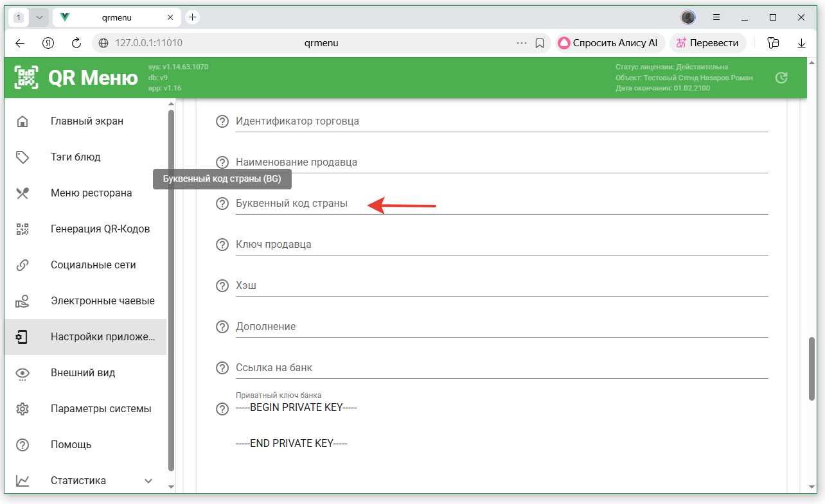Click help icon beside Приватный ключ банка
Image resolution: width=825 pixels, height=504 pixels.
tap(222, 409)
